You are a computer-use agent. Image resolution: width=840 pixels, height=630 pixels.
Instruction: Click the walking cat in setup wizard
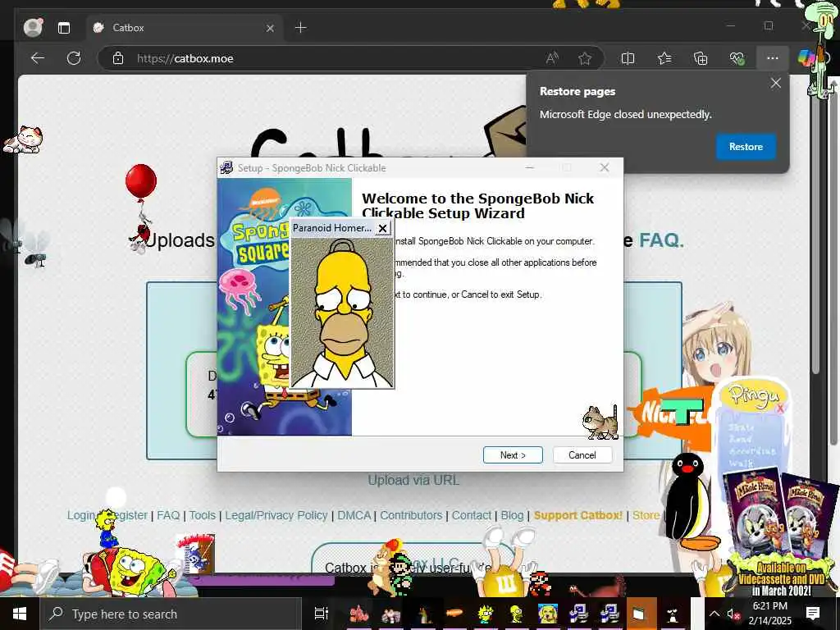click(600, 422)
